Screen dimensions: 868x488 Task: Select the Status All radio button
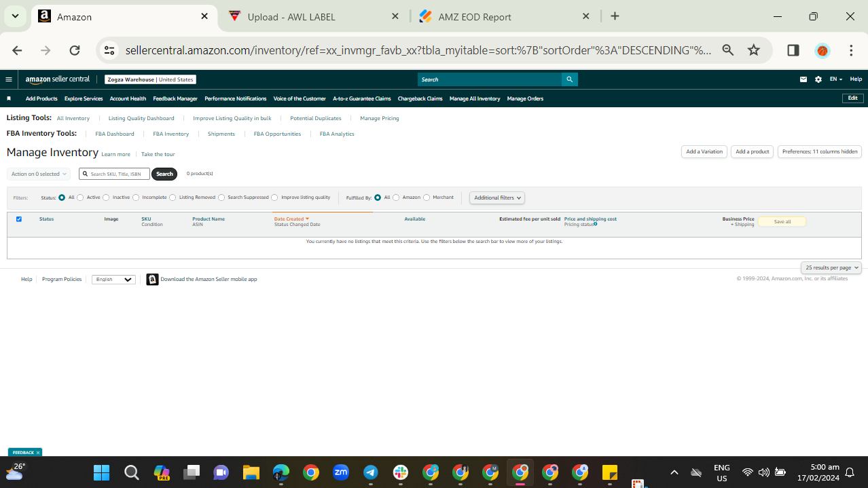pos(62,198)
